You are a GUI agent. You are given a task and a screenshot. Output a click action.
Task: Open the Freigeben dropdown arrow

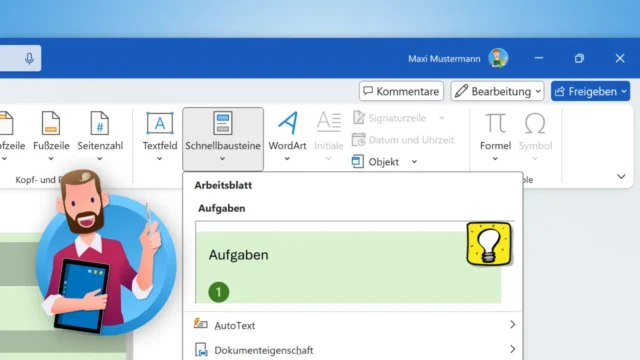pos(624,91)
